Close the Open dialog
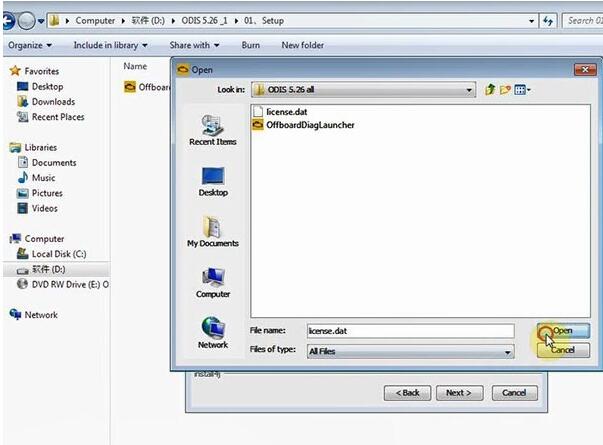Image resolution: width=603 pixels, height=445 pixels. coord(585,70)
